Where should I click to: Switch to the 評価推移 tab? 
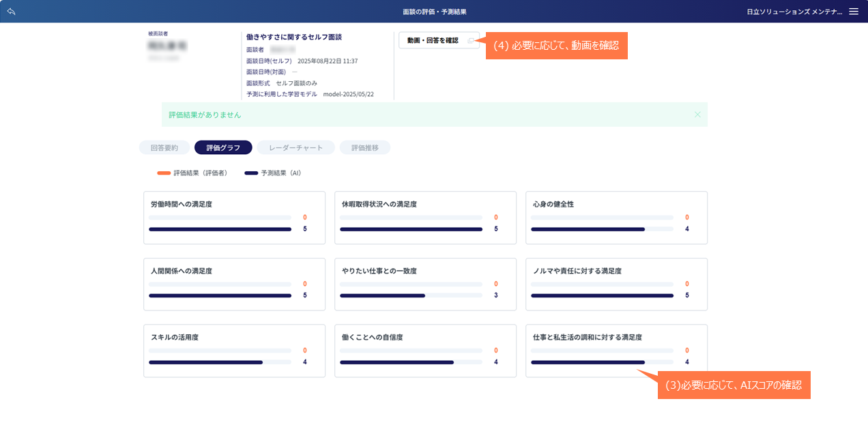365,147
